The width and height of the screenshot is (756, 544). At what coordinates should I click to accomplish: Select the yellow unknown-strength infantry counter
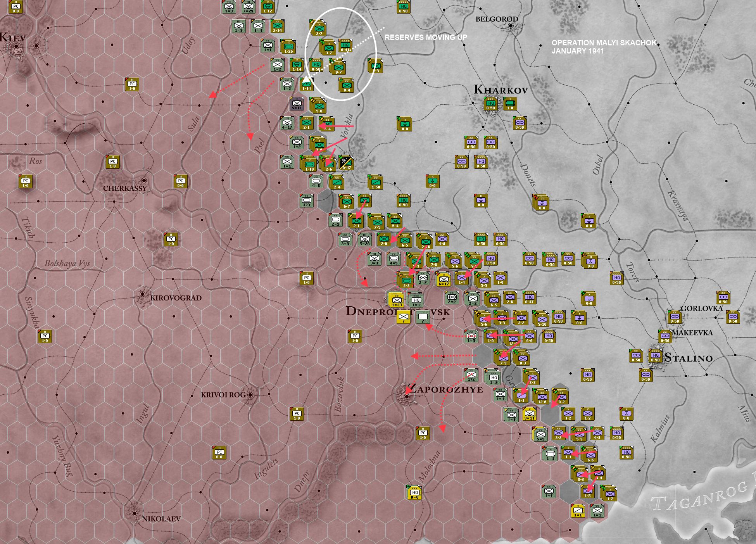(403, 317)
